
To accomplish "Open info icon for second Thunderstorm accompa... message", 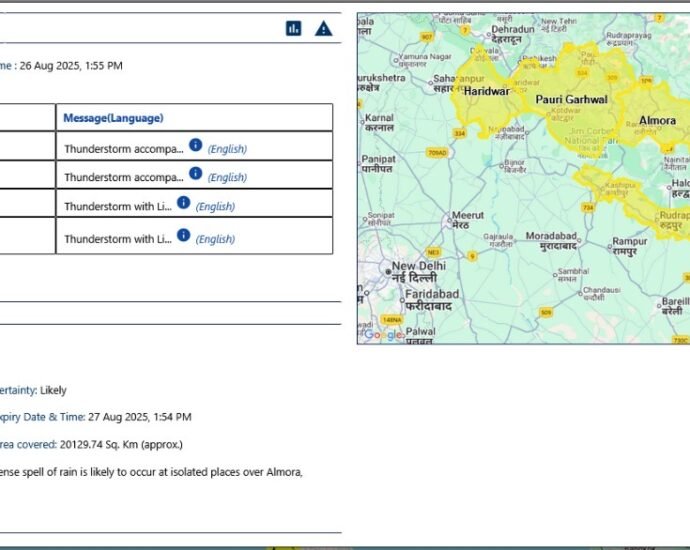I will [x=196, y=174].
